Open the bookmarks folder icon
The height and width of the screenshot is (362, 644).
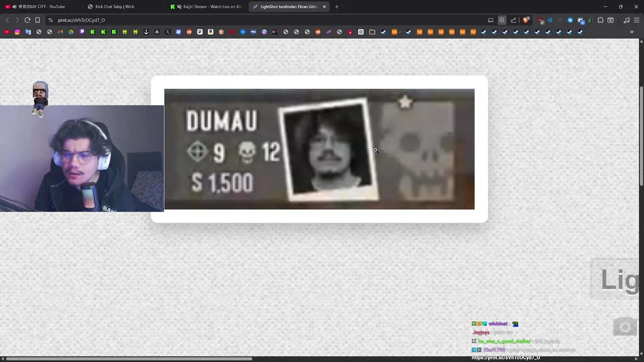coord(372,32)
